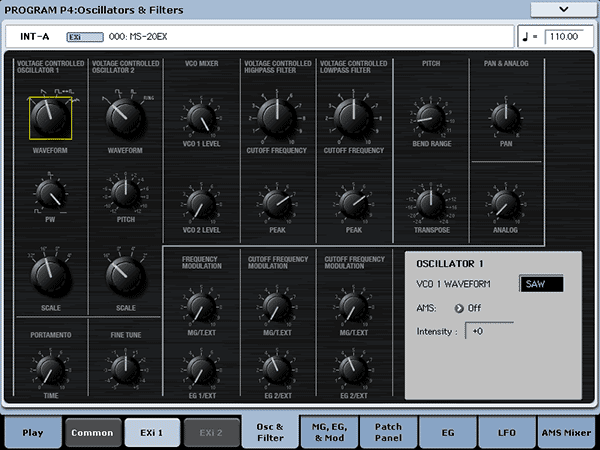Open the AMS Mixer tab
The width and height of the screenshot is (600, 450).
[x=566, y=432]
